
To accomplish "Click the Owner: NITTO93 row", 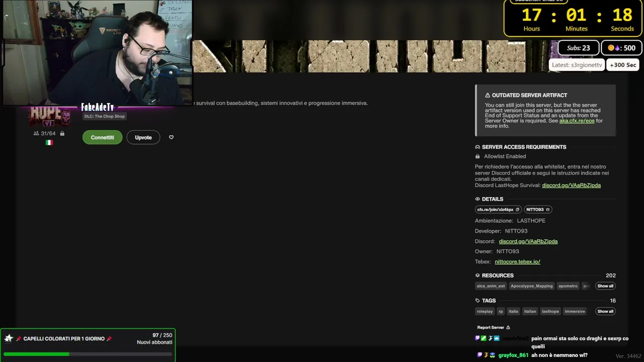I will coord(497,251).
